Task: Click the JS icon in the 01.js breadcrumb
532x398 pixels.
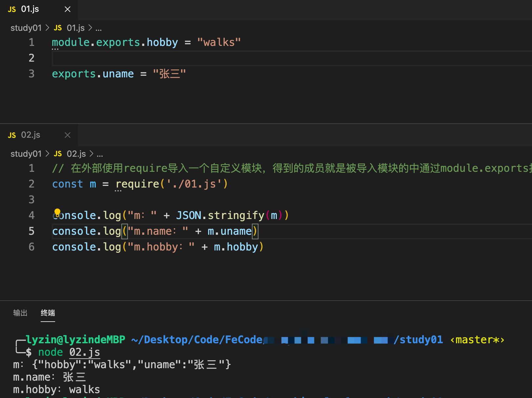Action: click(58, 28)
